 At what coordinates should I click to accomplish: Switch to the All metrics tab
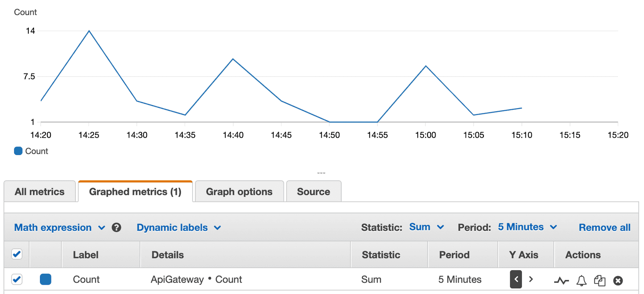click(x=40, y=191)
